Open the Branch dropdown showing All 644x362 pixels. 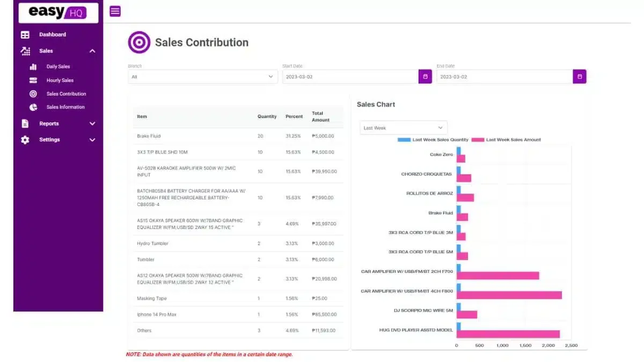point(203,77)
